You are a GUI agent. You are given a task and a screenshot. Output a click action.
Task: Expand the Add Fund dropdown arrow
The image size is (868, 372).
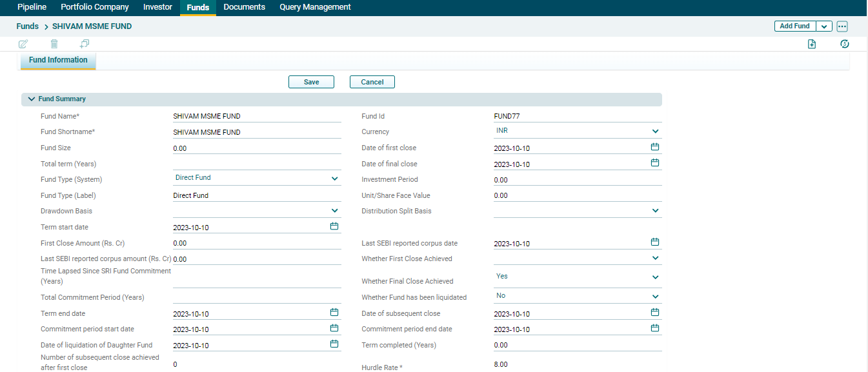(x=824, y=26)
